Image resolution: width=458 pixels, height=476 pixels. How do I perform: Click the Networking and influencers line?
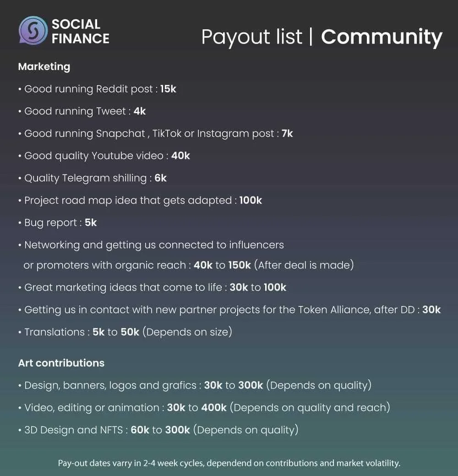(x=186, y=255)
